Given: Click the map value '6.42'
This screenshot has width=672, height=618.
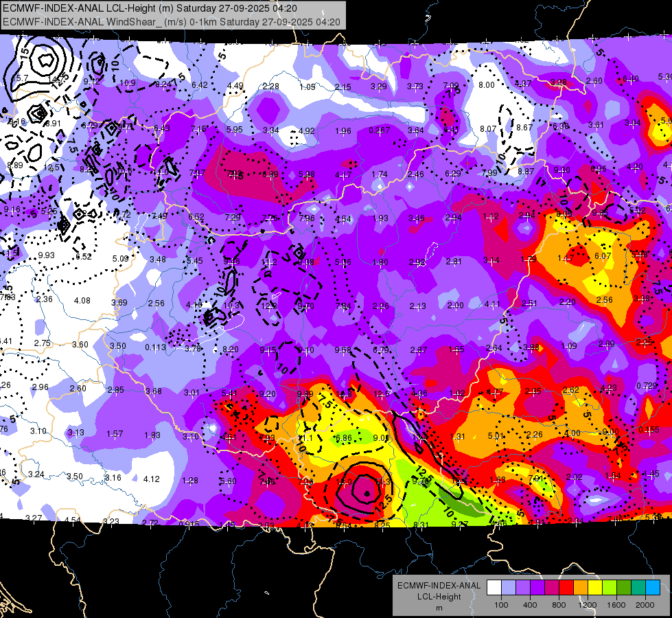Looking at the screenshot, I should coord(200,85).
